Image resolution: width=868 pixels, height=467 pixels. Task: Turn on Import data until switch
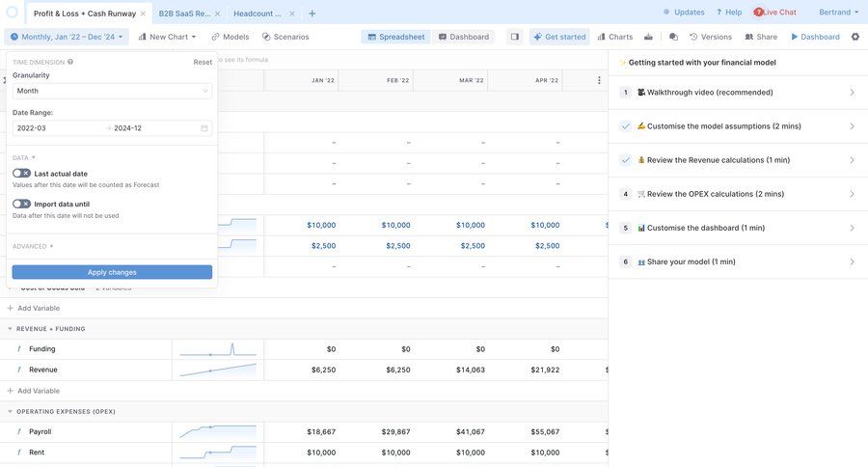(21, 204)
